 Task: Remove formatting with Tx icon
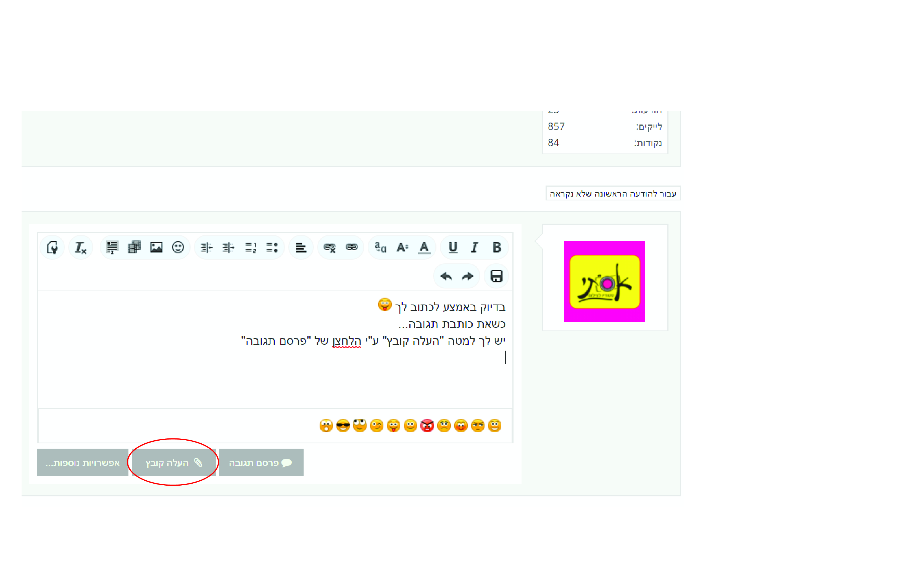(81, 247)
